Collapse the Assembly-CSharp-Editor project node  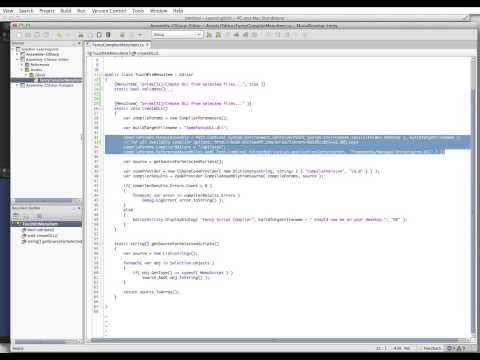click(x=17, y=59)
